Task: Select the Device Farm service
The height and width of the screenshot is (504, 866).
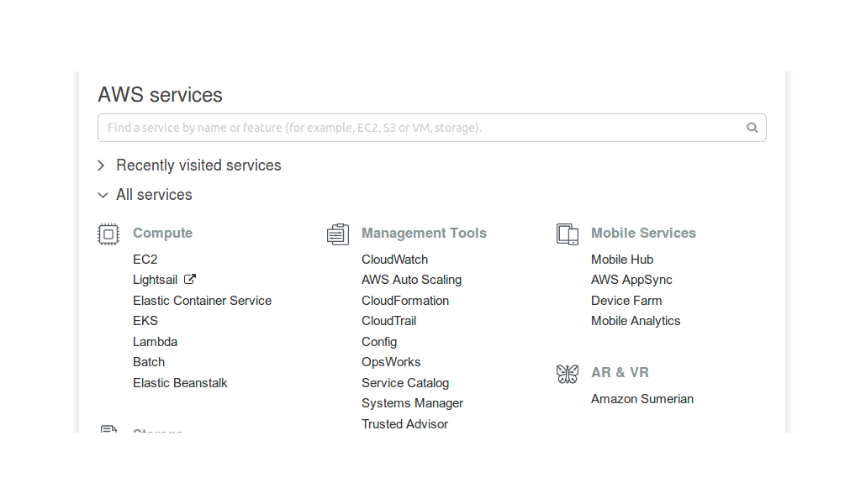Action: (x=626, y=301)
